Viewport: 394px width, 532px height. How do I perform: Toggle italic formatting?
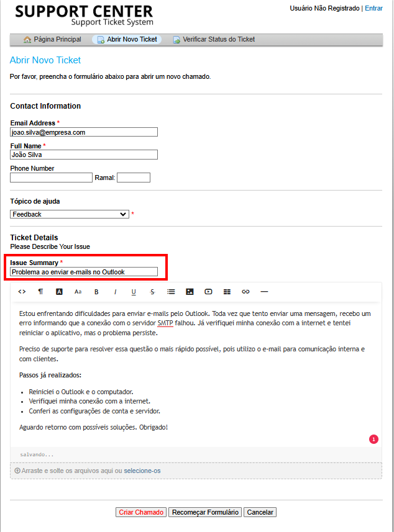click(115, 291)
